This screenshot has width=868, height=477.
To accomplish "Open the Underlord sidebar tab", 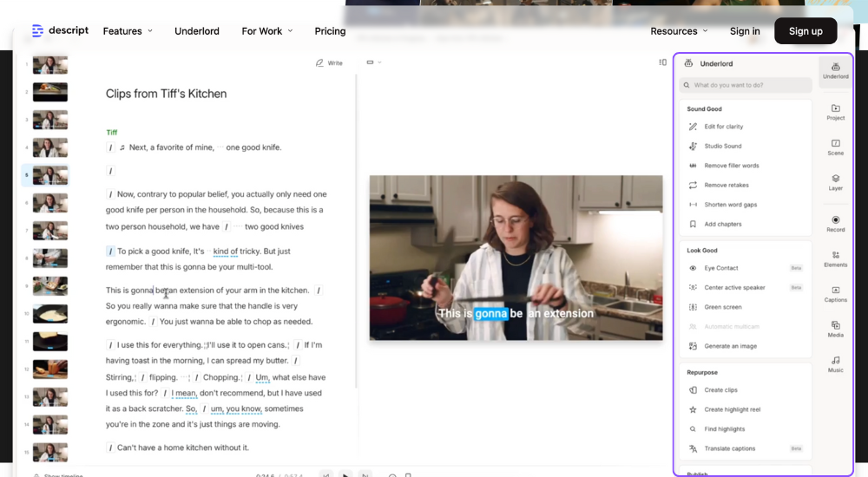I will pyautogui.click(x=835, y=69).
